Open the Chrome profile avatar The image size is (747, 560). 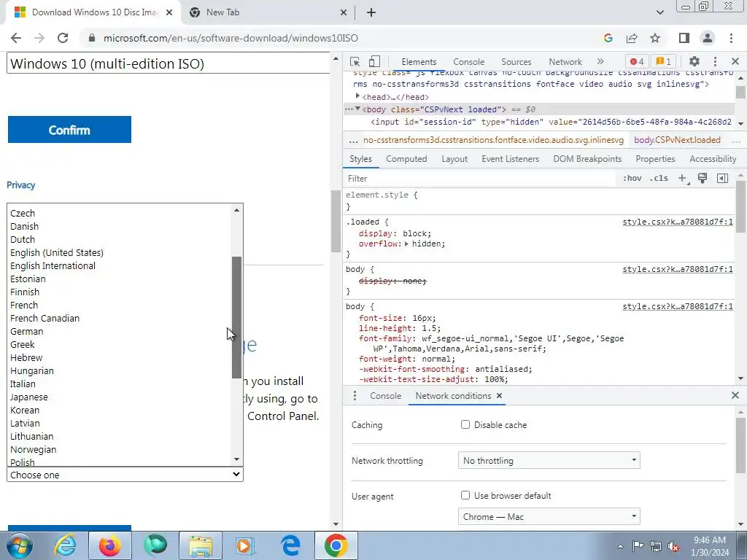tap(708, 38)
